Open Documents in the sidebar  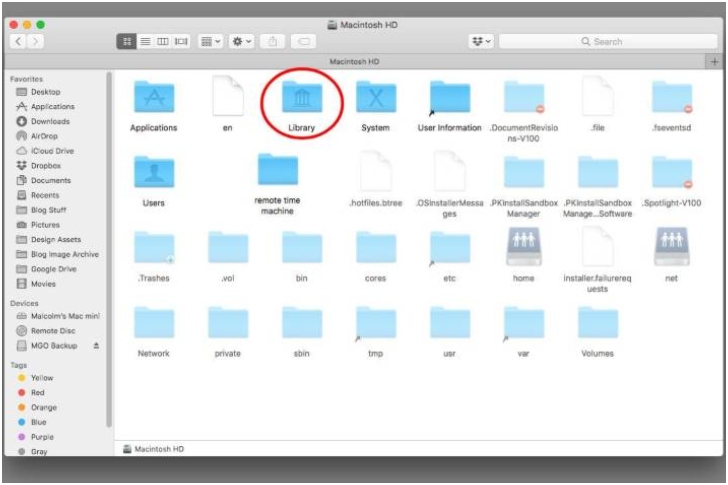(44, 181)
